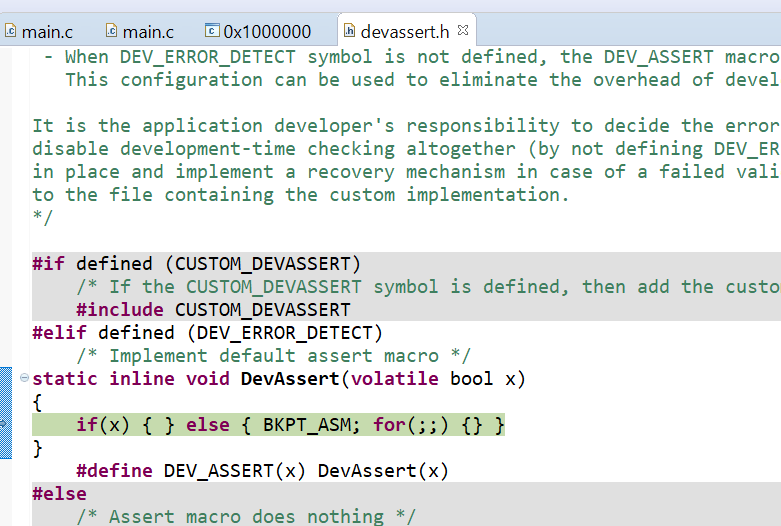Viewport: 781px width, 526px height.
Task: Close the devassert.h editor tab
Action: click(463, 29)
